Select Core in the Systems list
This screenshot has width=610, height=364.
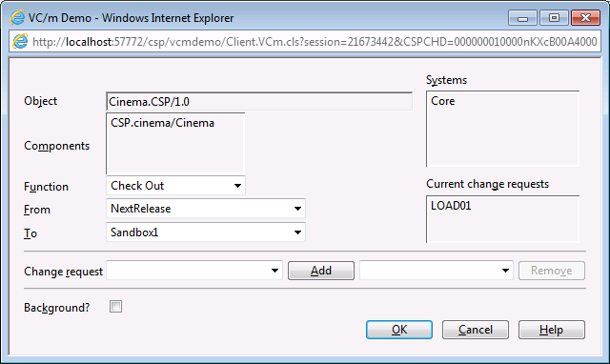pyautogui.click(x=442, y=101)
